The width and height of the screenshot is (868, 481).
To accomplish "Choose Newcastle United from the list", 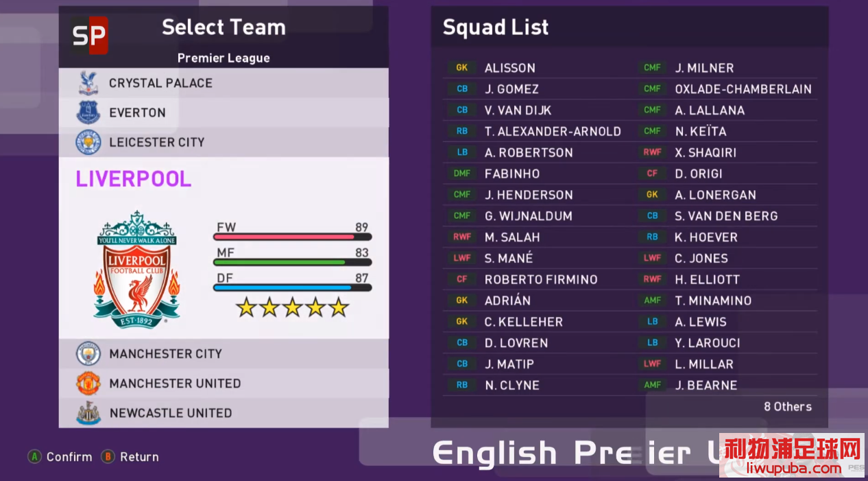I will pyautogui.click(x=224, y=413).
